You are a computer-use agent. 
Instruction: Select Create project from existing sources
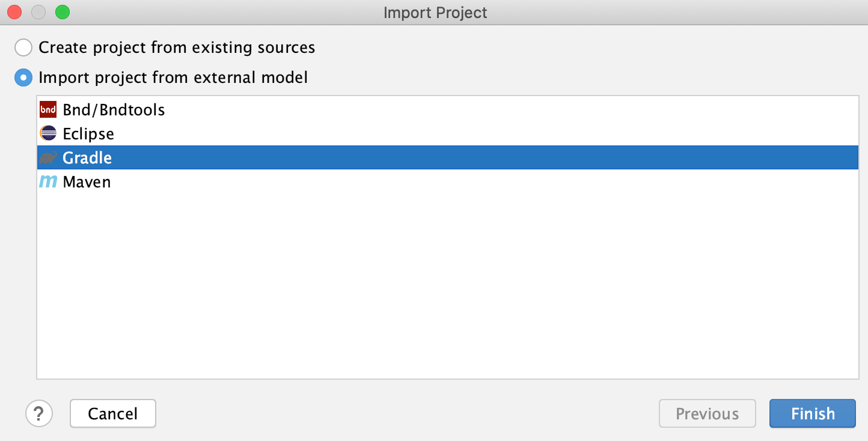coord(23,47)
